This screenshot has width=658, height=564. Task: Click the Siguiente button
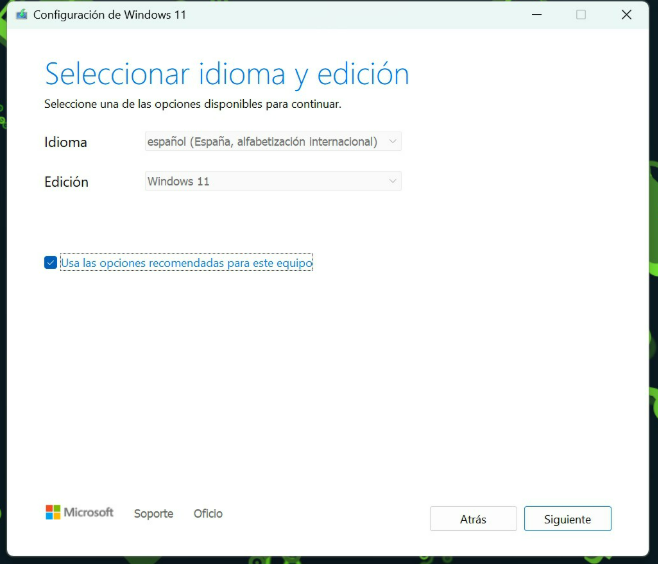[x=568, y=519]
